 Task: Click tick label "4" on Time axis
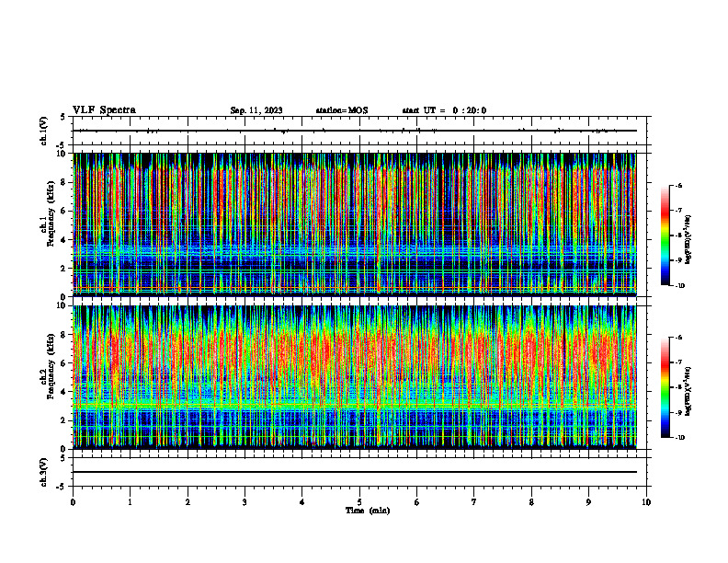pyautogui.click(x=302, y=502)
